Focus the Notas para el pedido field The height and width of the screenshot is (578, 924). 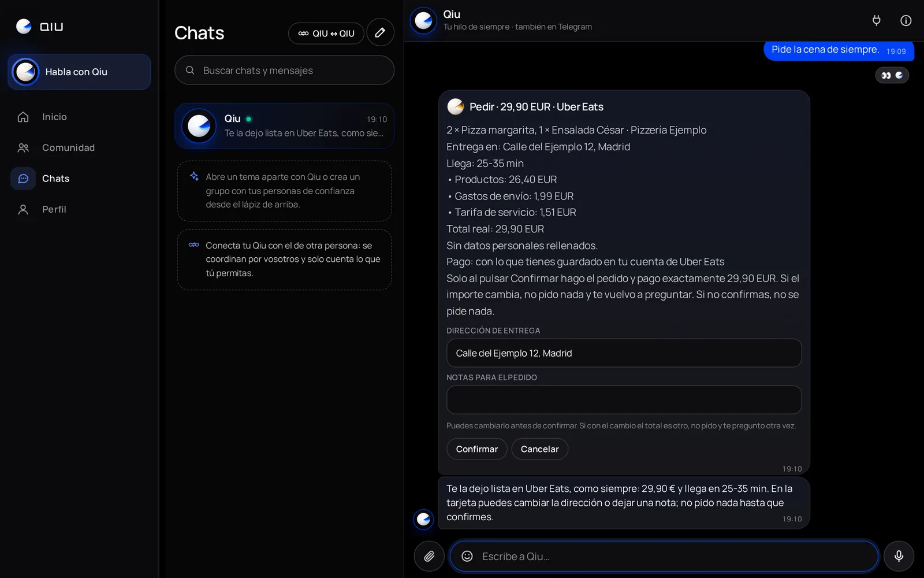click(x=624, y=400)
